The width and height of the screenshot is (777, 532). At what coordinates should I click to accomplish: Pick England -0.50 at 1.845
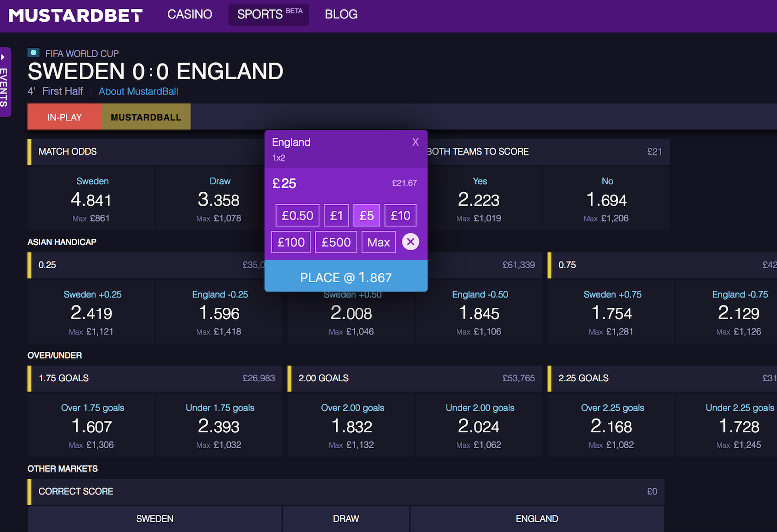click(479, 312)
